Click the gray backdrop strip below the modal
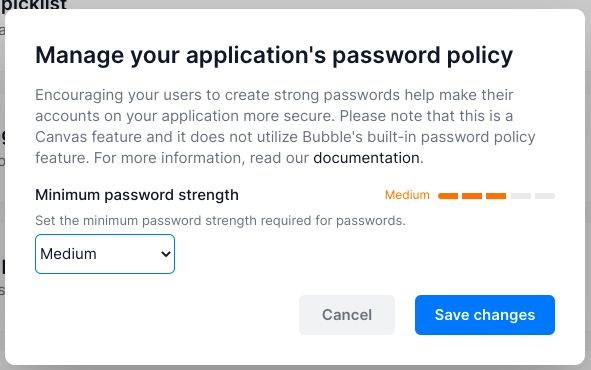This screenshot has height=370, width=591. [296, 368]
